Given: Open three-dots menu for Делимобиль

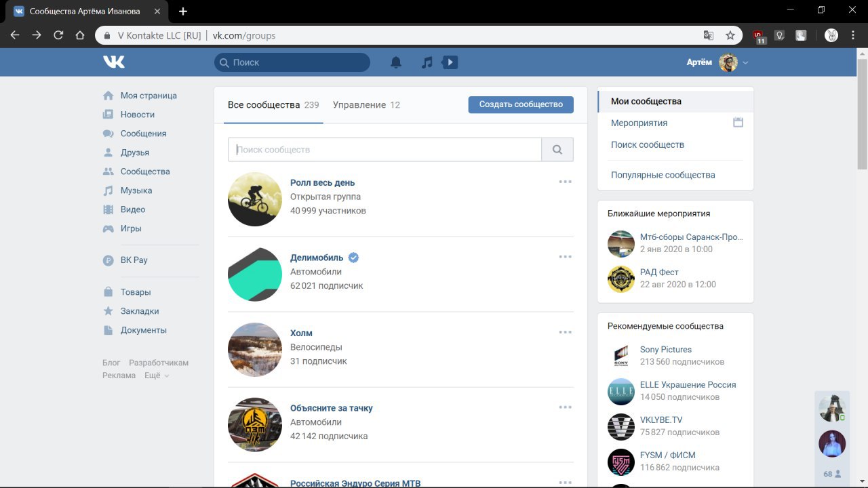Looking at the screenshot, I should (566, 257).
